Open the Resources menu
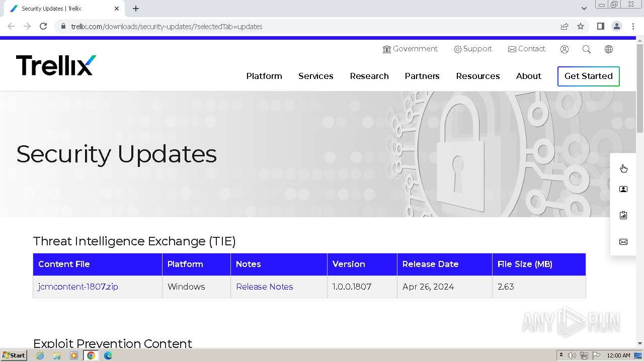 click(x=478, y=76)
